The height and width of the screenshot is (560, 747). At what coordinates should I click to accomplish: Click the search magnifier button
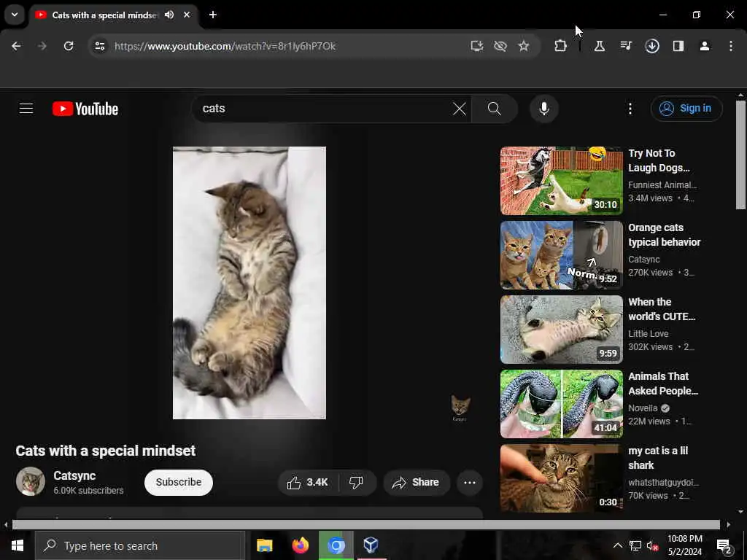[495, 109]
